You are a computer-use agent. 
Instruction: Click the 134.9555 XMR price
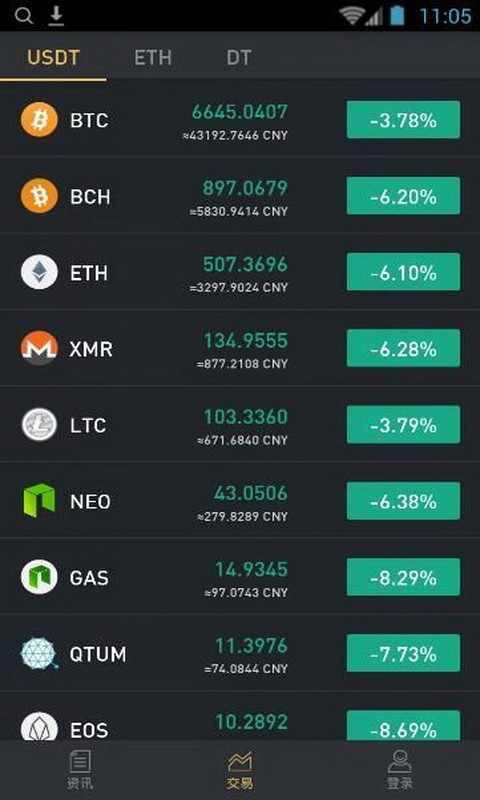(246, 341)
